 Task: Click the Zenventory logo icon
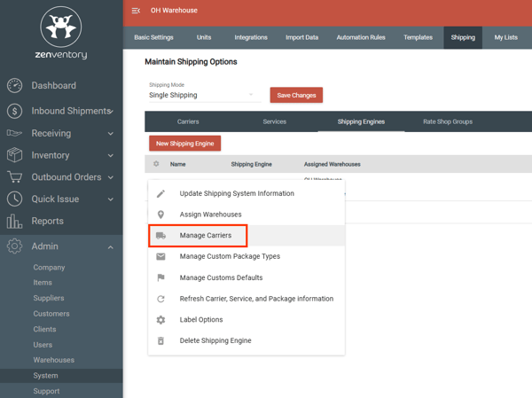coord(61,27)
